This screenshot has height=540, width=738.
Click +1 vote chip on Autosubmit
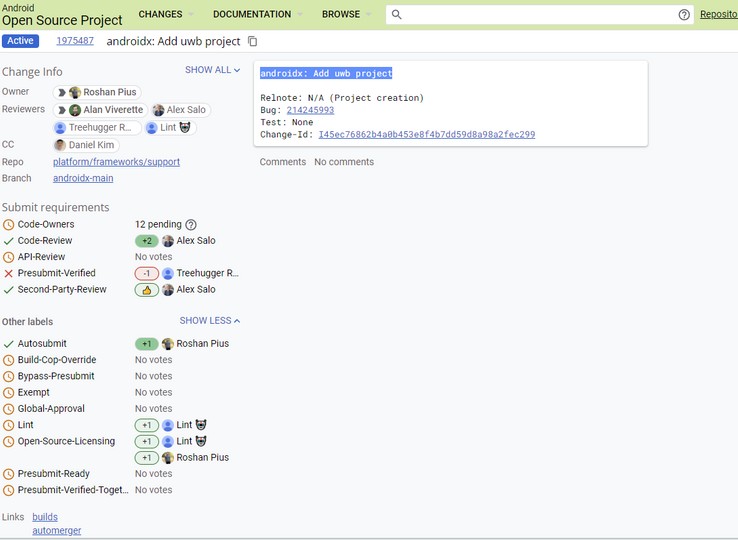[x=147, y=344]
